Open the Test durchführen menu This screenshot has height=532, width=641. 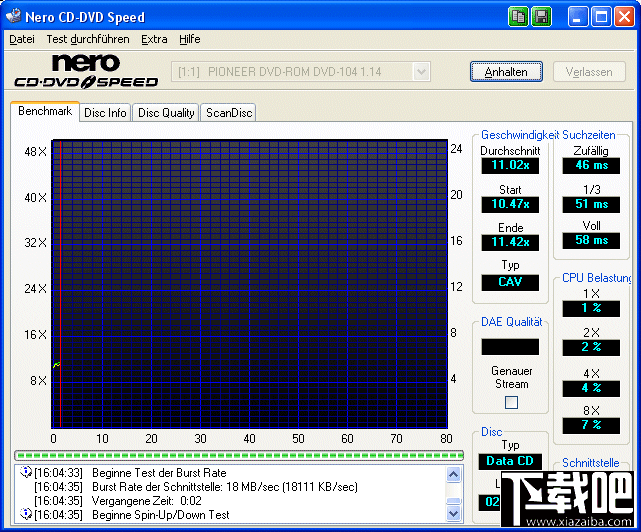click(87, 39)
